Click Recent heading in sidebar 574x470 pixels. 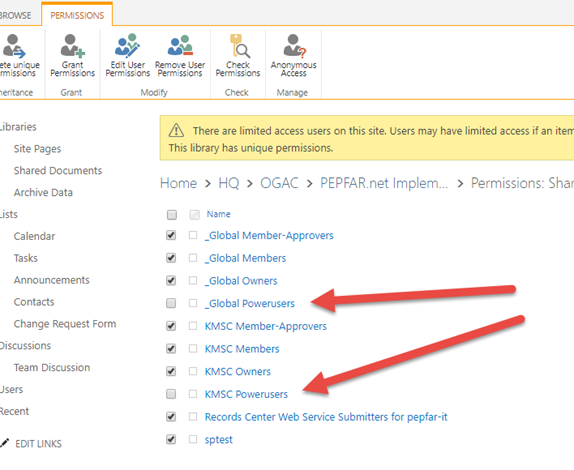(x=14, y=411)
